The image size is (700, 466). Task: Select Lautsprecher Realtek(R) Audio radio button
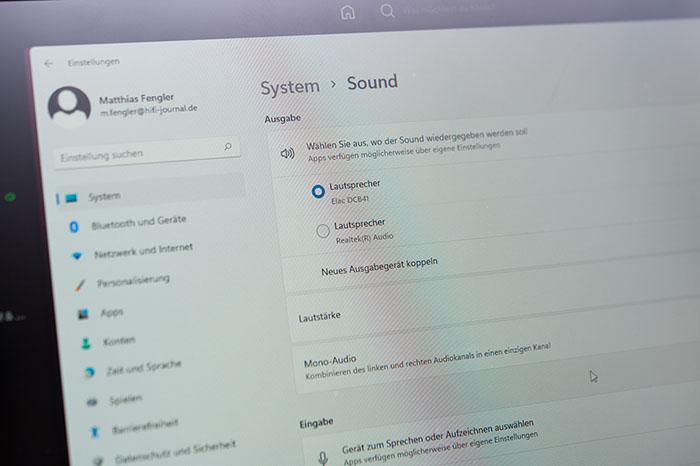pyautogui.click(x=323, y=231)
